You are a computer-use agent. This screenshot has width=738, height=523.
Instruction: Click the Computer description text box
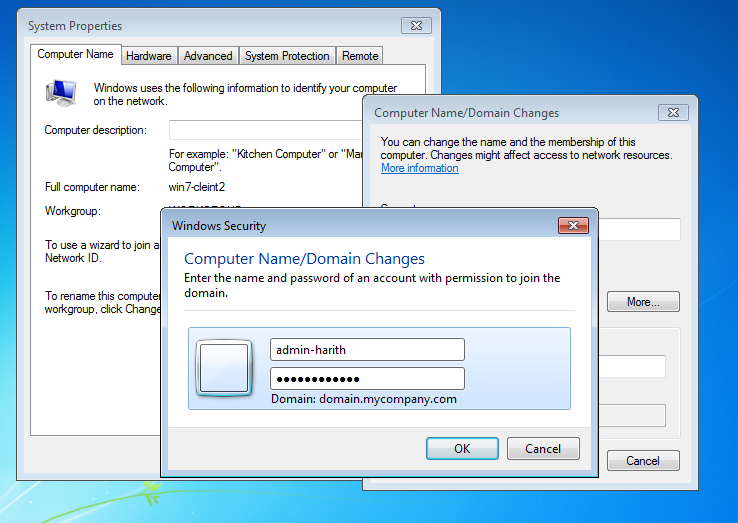coord(265,130)
